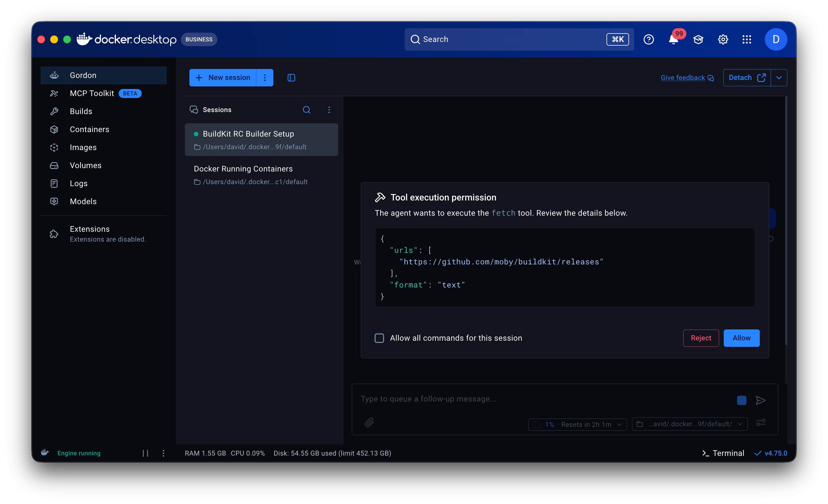This screenshot has width=828, height=504.
Task: Click the Docker Desktop logo
Action: click(126, 39)
